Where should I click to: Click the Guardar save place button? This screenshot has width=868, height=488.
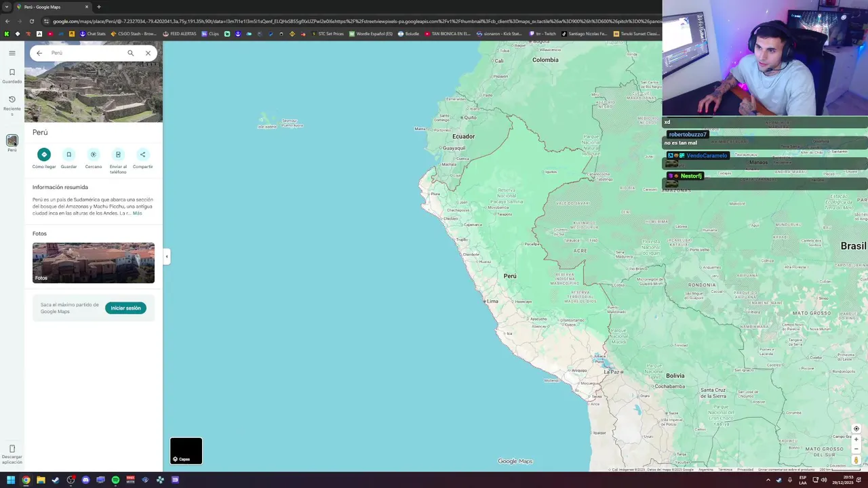68,158
